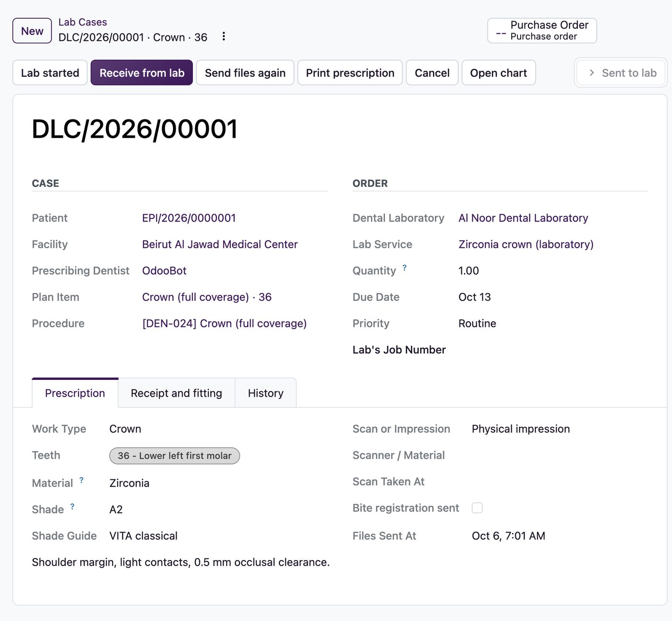The height and width of the screenshot is (621, 672).
Task: Click the DLC/2026/00001 case title
Action: pos(134,129)
